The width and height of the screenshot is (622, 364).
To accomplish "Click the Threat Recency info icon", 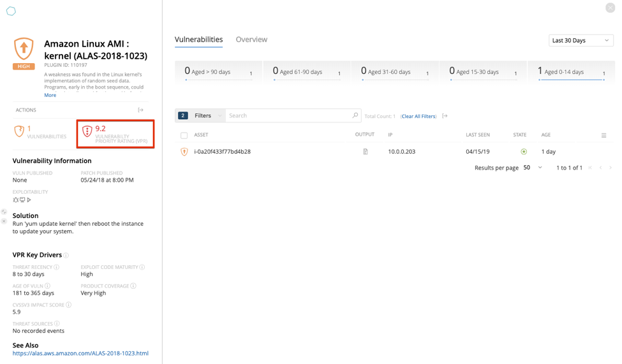I will pos(57,267).
